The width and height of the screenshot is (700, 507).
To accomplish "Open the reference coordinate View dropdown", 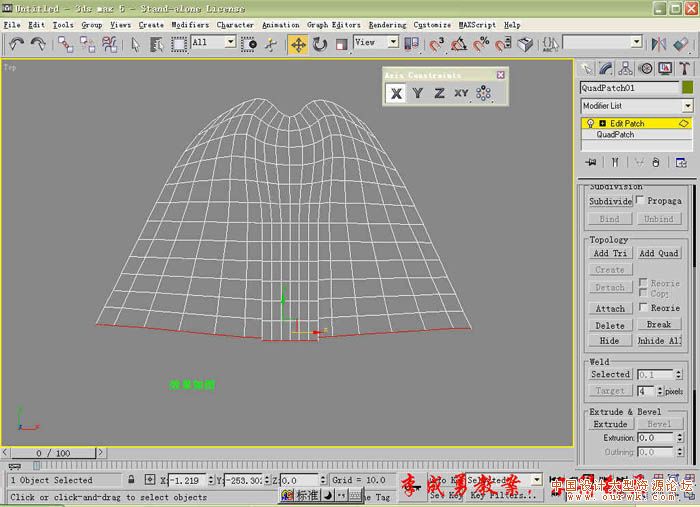I will pos(393,42).
